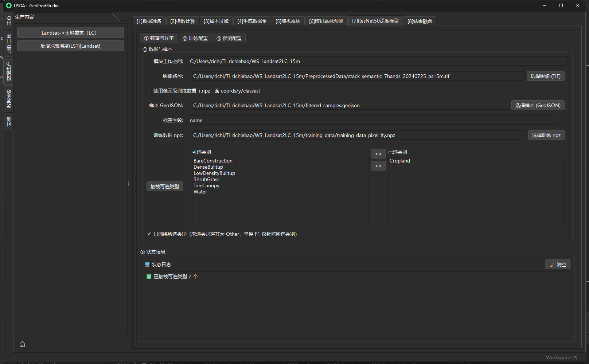
Task: Click the GeoProdStudio app logo in title bar
Action: tap(9, 5)
